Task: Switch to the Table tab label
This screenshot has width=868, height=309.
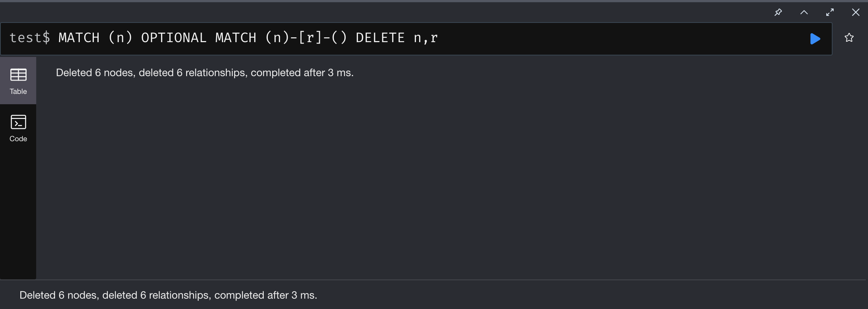Action: [18, 91]
